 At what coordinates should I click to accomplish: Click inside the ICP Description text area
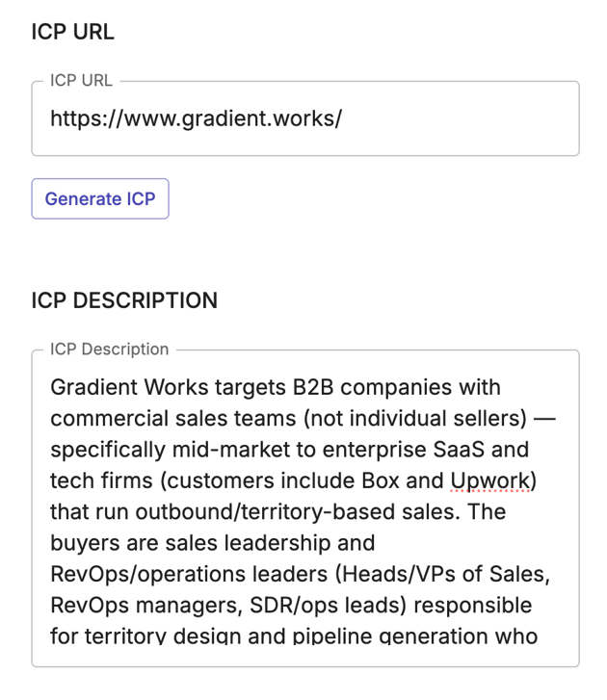tap(305, 509)
